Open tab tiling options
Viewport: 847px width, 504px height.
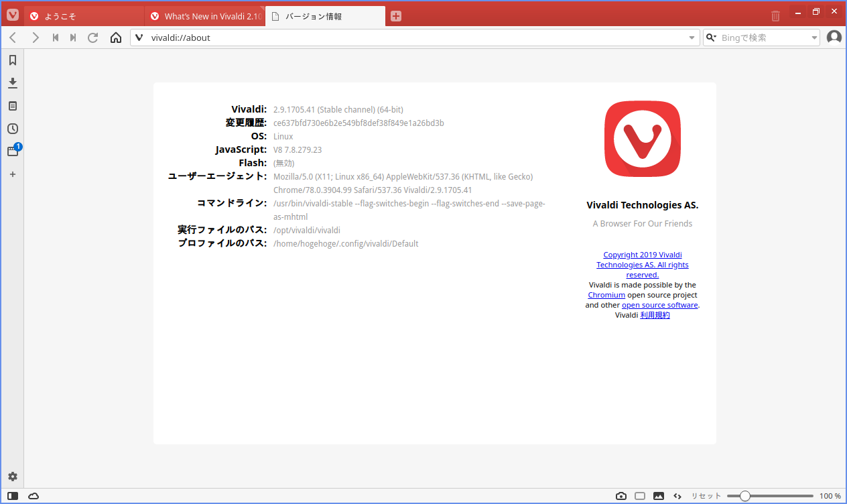pos(640,496)
